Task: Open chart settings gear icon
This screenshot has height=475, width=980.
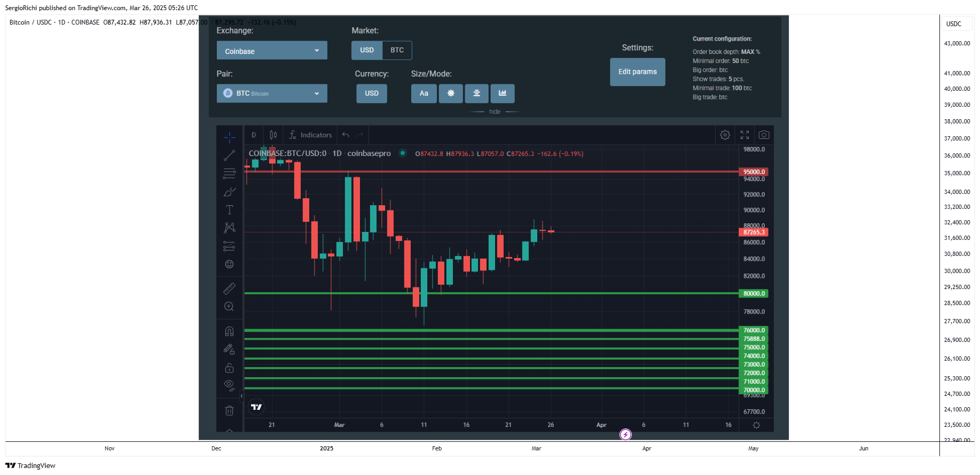Action: coord(725,135)
